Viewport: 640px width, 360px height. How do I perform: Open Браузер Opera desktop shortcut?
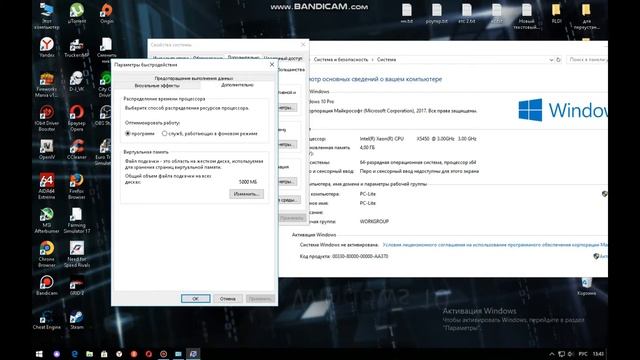click(76, 118)
